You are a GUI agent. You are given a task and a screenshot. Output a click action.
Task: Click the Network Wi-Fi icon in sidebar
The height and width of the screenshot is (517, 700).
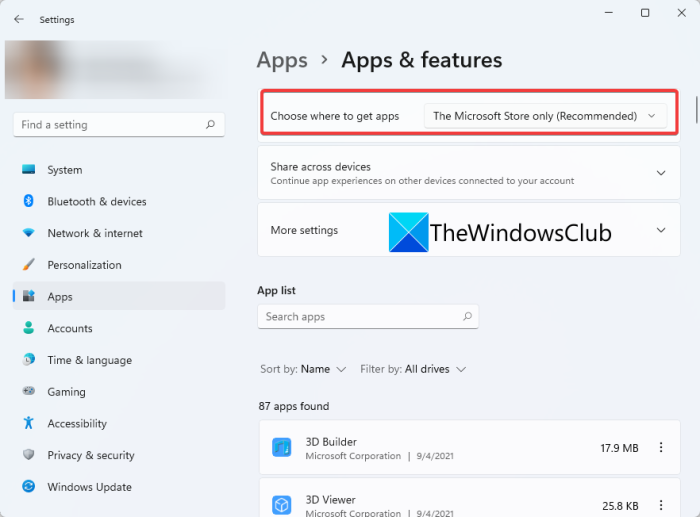pyautogui.click(x=29, y=233)
